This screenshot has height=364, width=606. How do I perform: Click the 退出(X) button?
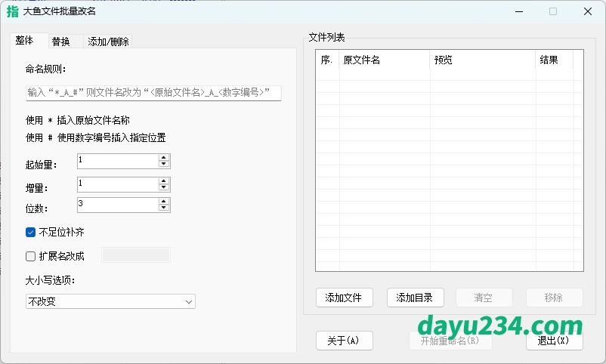[x=554, y=341]
